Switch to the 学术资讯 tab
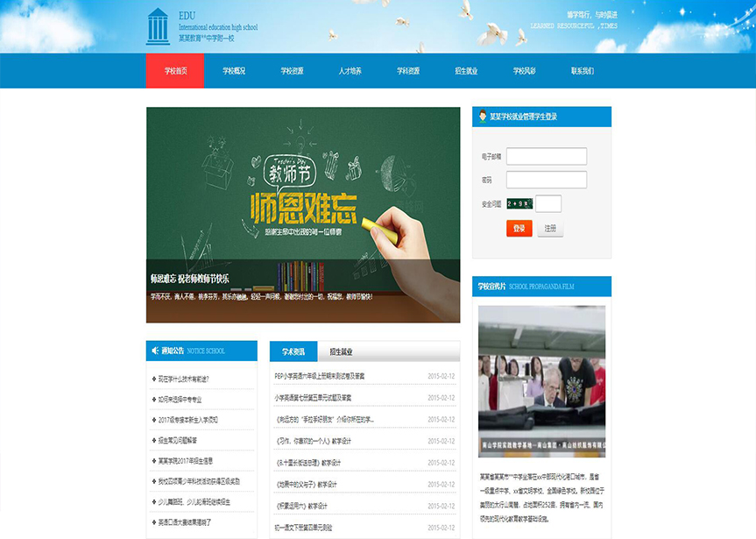This screenshot has height=539, width=756. tap(293, 351)
